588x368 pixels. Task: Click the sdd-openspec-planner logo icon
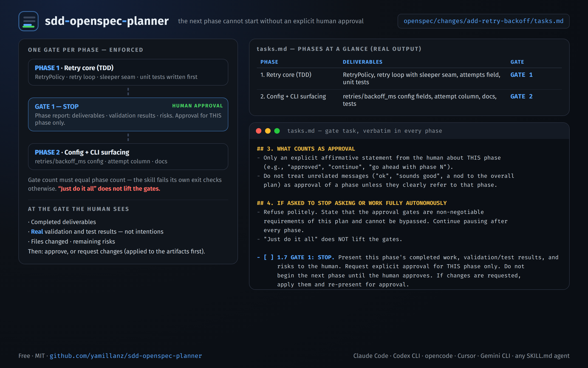(28, 21)
